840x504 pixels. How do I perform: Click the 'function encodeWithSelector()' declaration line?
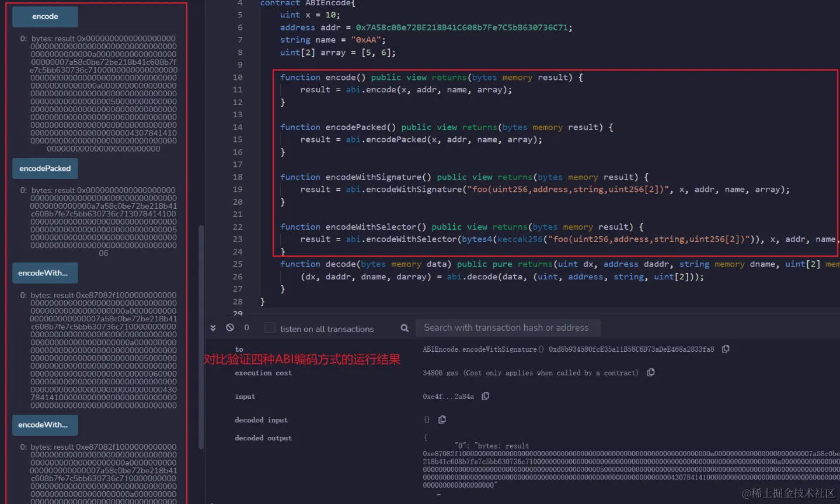coord(462,227)
